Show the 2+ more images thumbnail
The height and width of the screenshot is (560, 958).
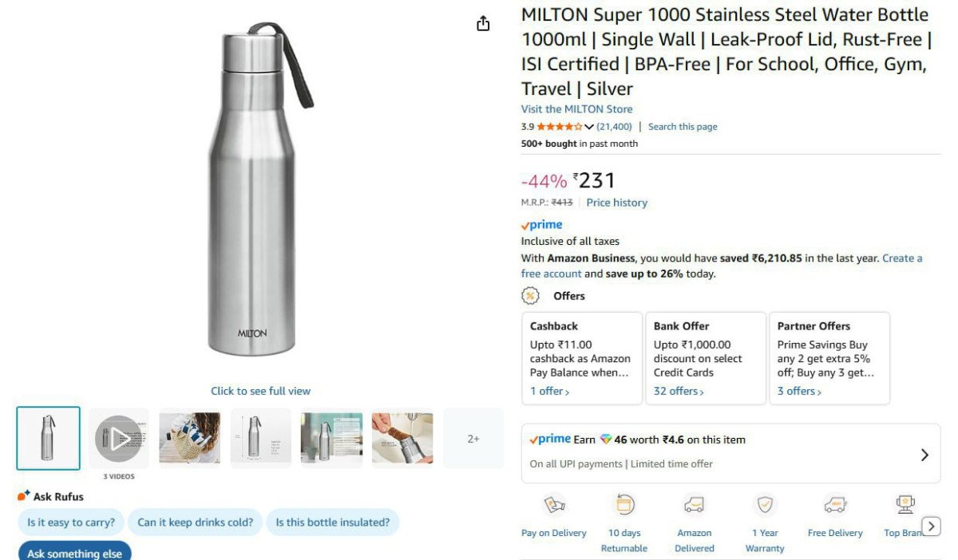coord(473,438)
